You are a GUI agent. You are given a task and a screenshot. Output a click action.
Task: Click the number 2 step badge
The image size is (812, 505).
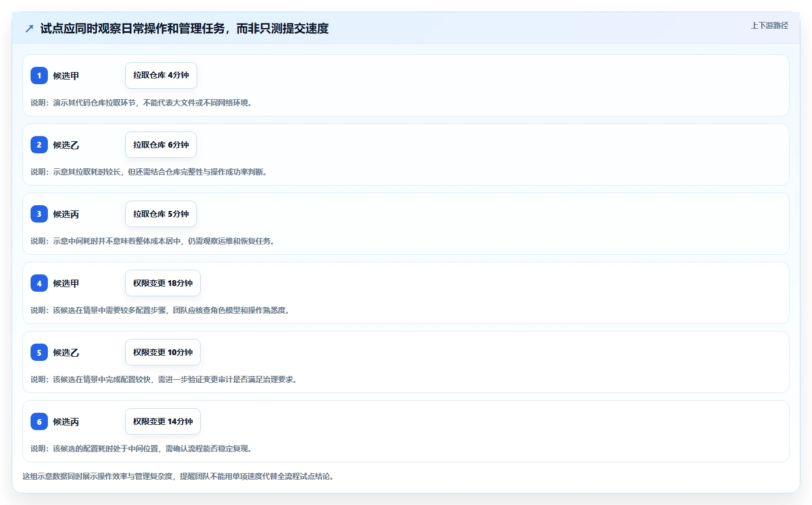pos(39,145)
